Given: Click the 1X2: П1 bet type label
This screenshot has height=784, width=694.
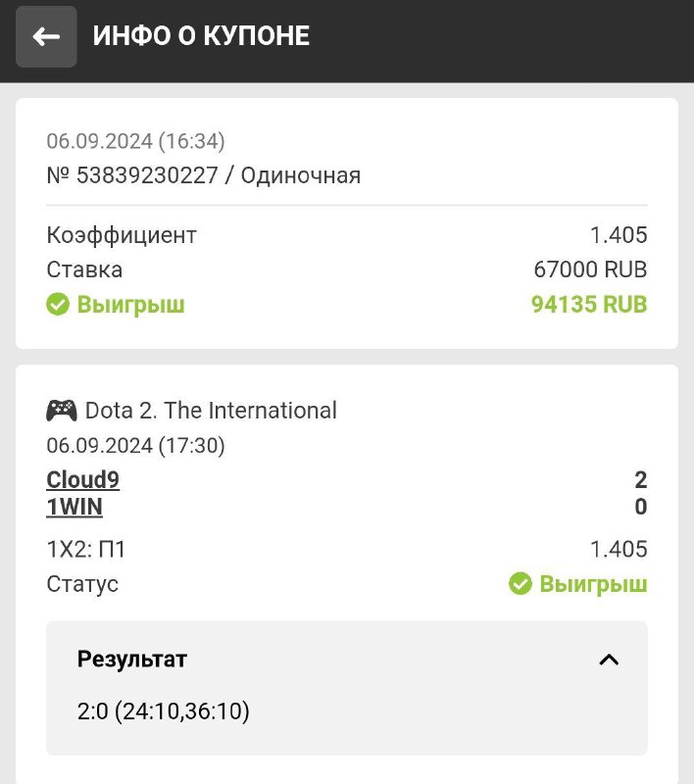Looking at the screenshot, I should (86, 550).
